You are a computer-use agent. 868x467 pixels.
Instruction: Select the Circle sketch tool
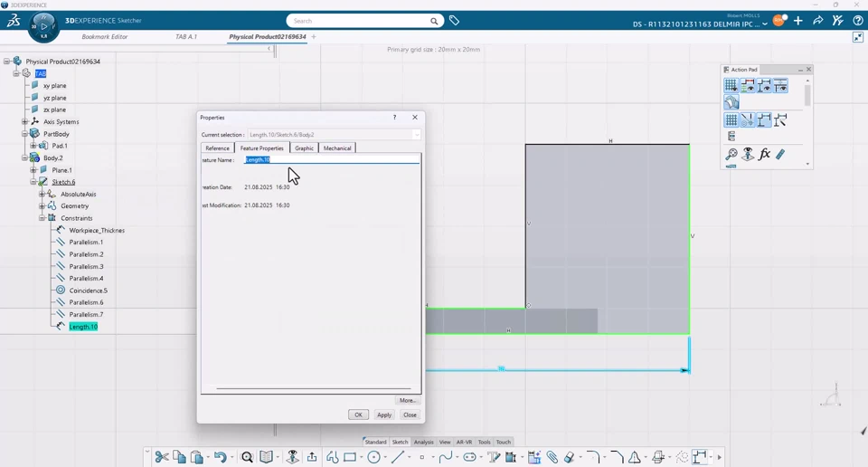pos(373,457)
